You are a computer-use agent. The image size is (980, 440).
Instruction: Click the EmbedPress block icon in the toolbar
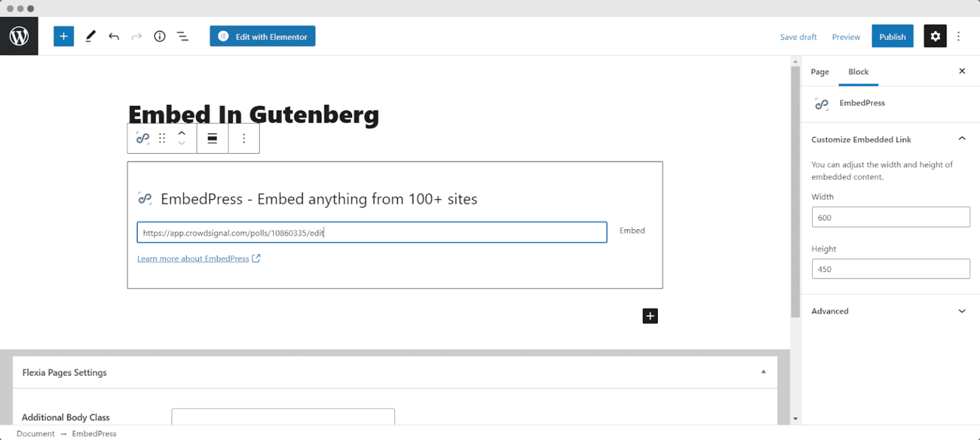tap(142, 138)
